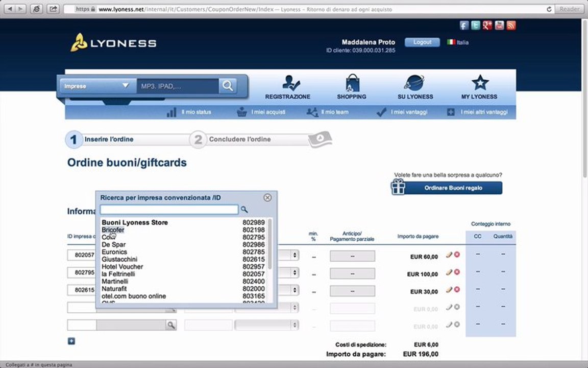Click the Italia flag icon
The width and height of the screenshot is (588, 368).
click(451, 42)
